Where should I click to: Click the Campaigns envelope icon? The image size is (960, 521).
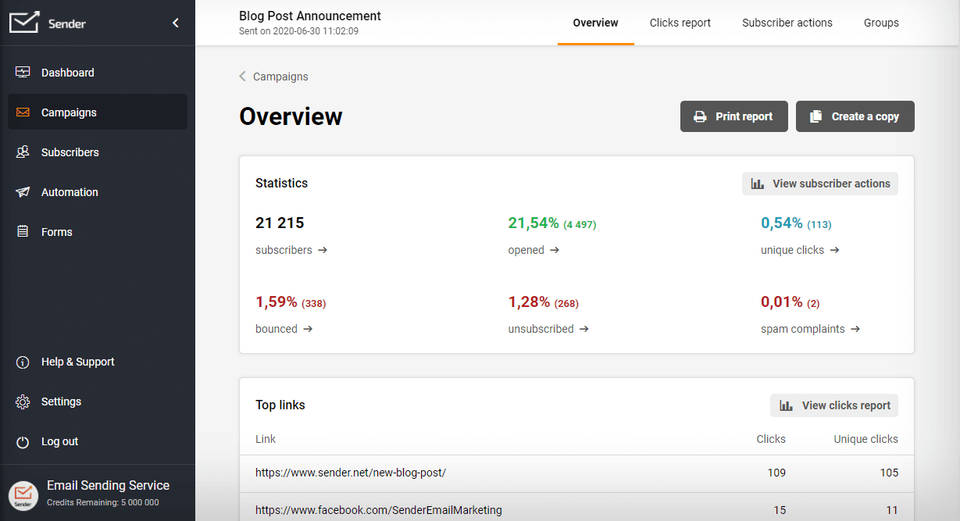click(23, 113)
